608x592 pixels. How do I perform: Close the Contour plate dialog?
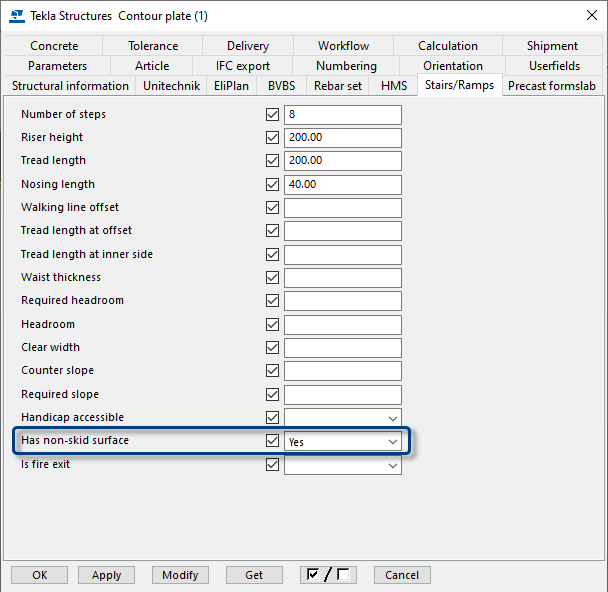[x=585, y=15]
